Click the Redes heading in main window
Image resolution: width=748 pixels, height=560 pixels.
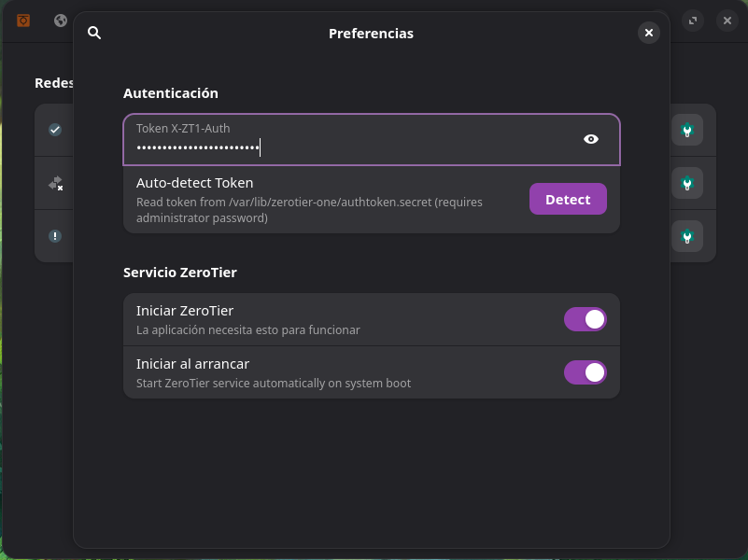pos(54,83)
